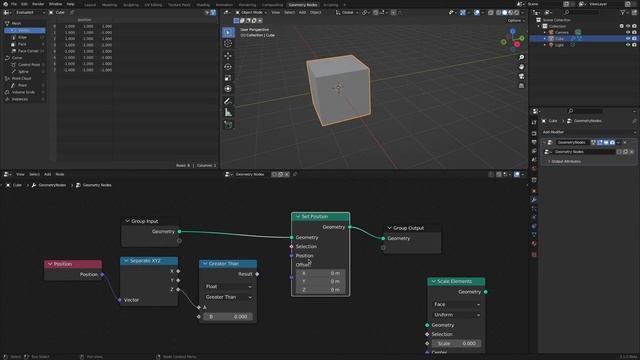Switch to Shading workspace tab
640x360 pixels.
pos(203,5)
